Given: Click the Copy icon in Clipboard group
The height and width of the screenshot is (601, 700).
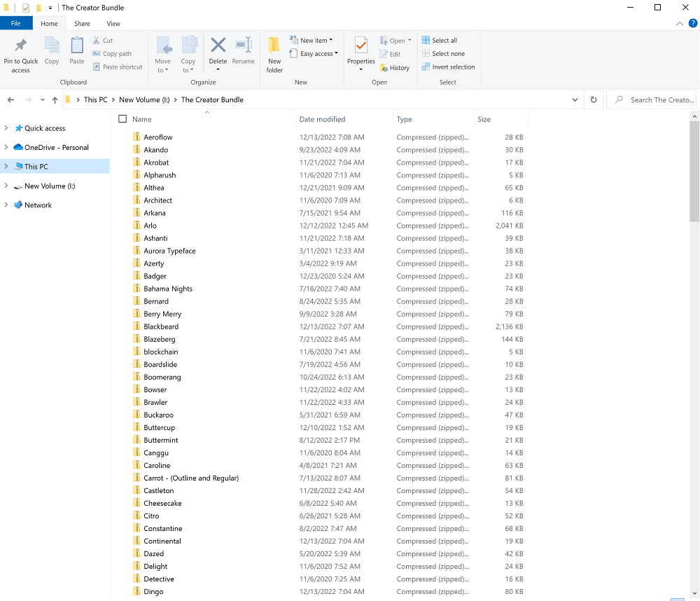Looking at the screenshot, I should pos(52,46).
